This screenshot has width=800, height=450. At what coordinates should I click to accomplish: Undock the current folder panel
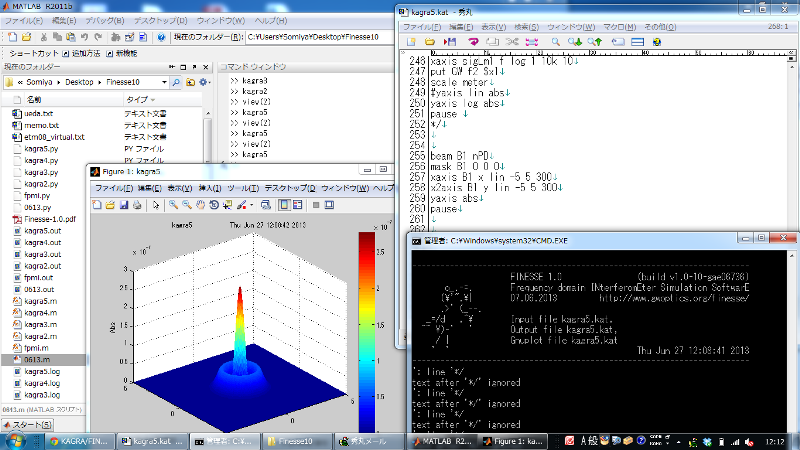click(194, 67)
